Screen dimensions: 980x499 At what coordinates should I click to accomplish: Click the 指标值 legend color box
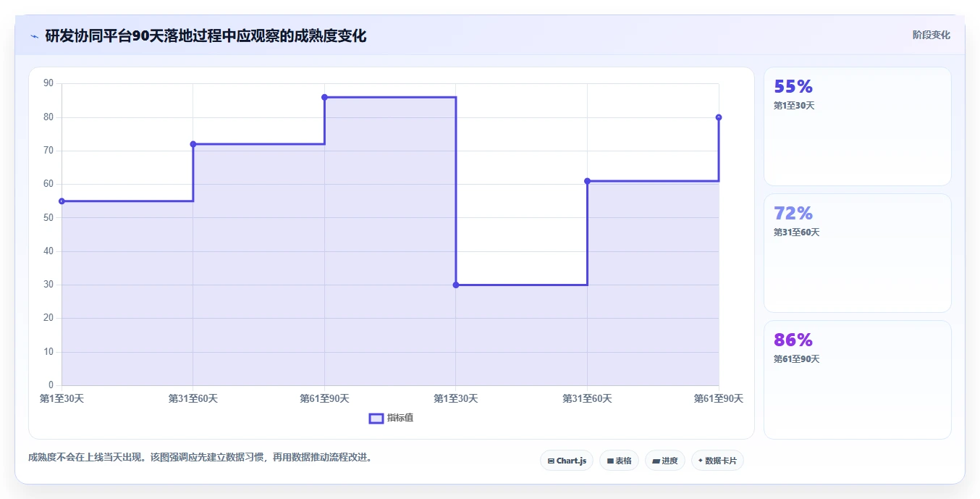(x=376, y=418)
